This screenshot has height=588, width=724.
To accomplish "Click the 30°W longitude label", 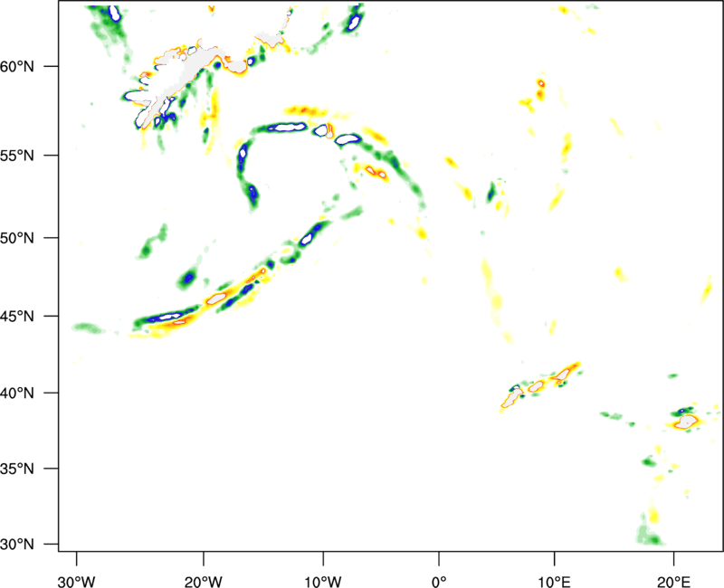I will [x=77, y=582].
